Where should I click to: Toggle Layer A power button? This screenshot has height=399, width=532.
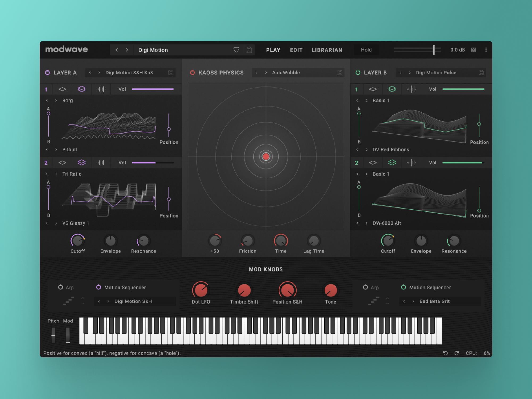click(x=47, y=73)
